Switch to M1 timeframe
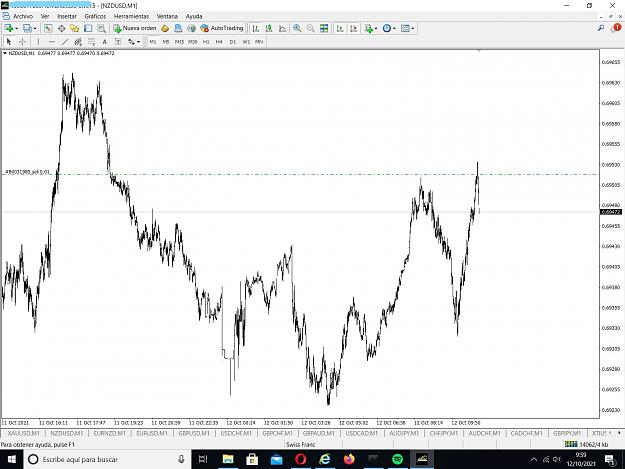The width and height of the screenshot is (625, 469). [153, 42]
